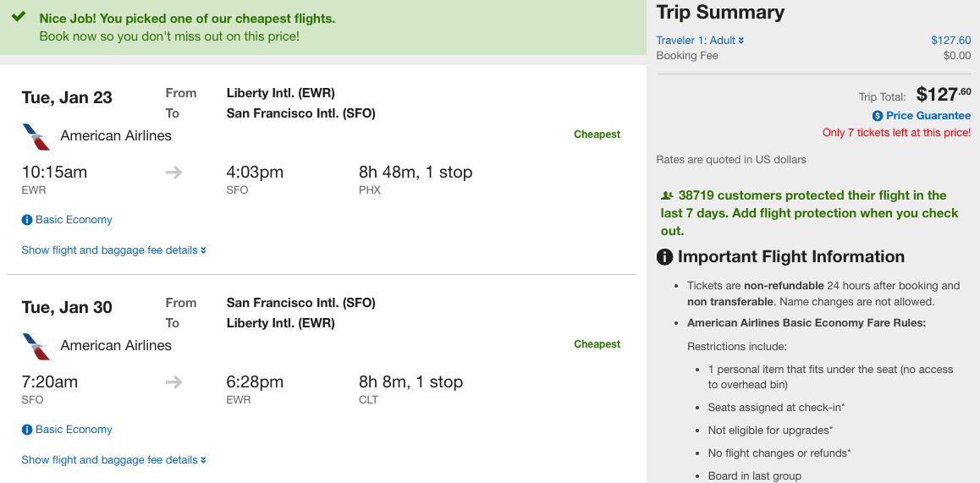The height and width of the screenshot is (483, 980).
Task: Click the green checkmark icon in banner
Action: click(x=19, y=16)
